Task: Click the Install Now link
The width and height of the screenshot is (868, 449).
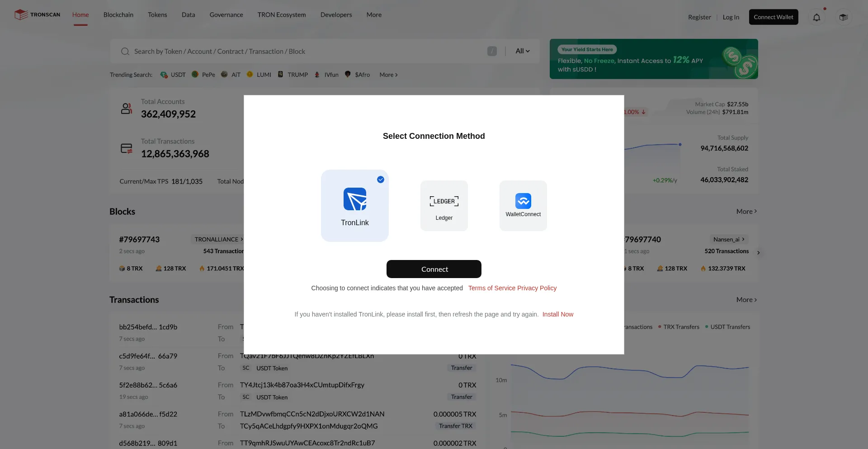Action: point(558,314)
